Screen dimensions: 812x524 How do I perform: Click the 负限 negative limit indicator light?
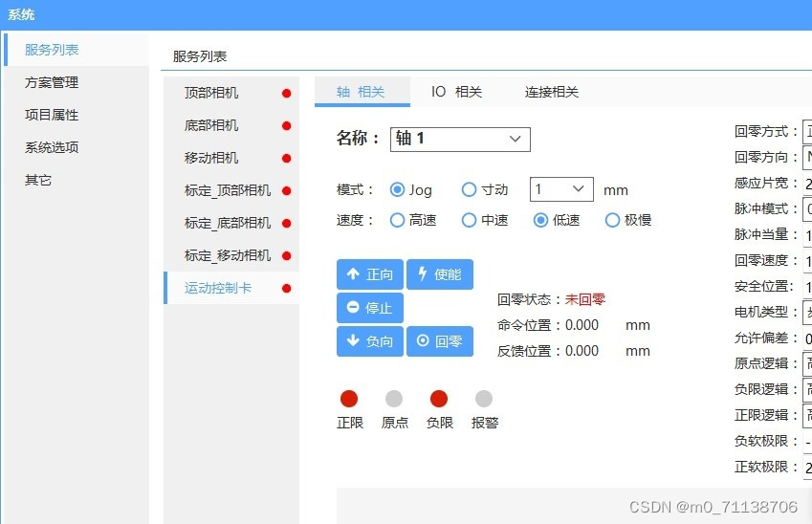click(x=439, y=399)
